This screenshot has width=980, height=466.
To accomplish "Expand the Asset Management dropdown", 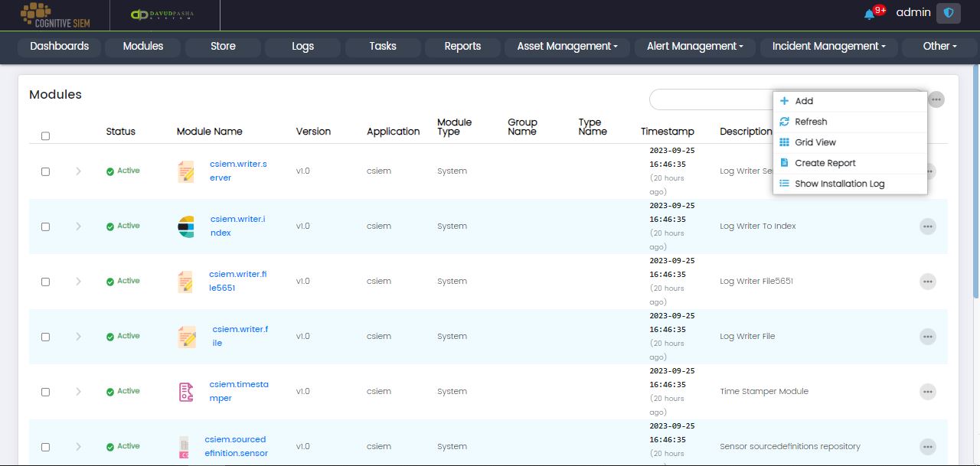I will tap(567, 47).
